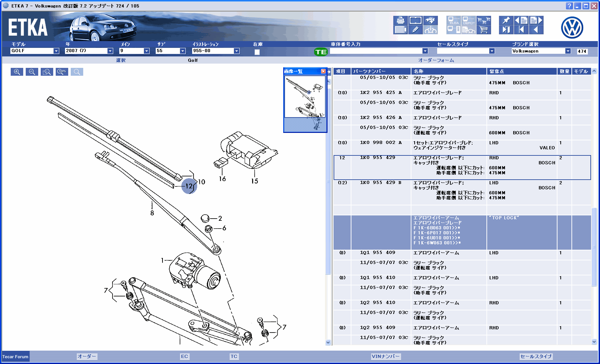Screen dimensions: 600x364
Task: Open the イラストレーション 955-00 dropdown
Action: tap(236, 51)
